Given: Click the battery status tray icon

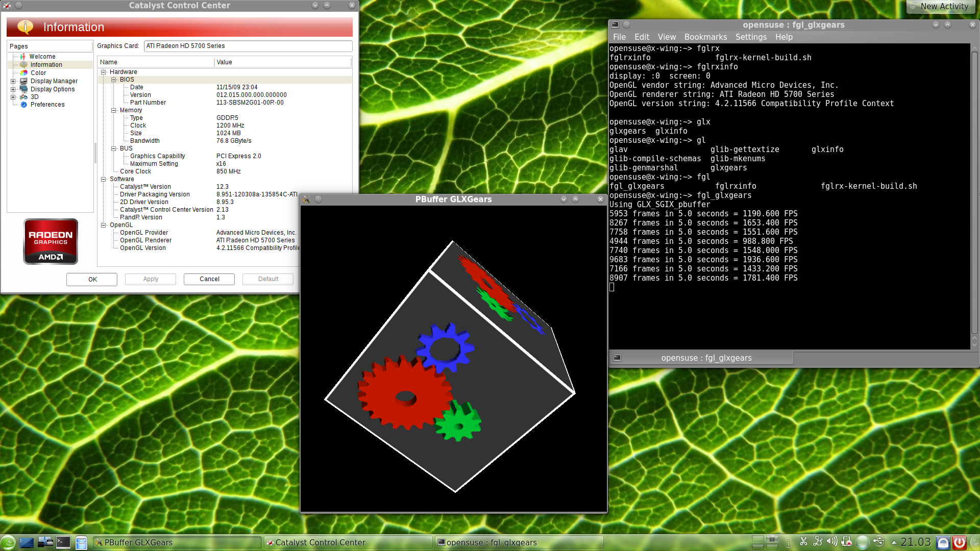Looking at the screenshot, I should [x=846, y=542].
